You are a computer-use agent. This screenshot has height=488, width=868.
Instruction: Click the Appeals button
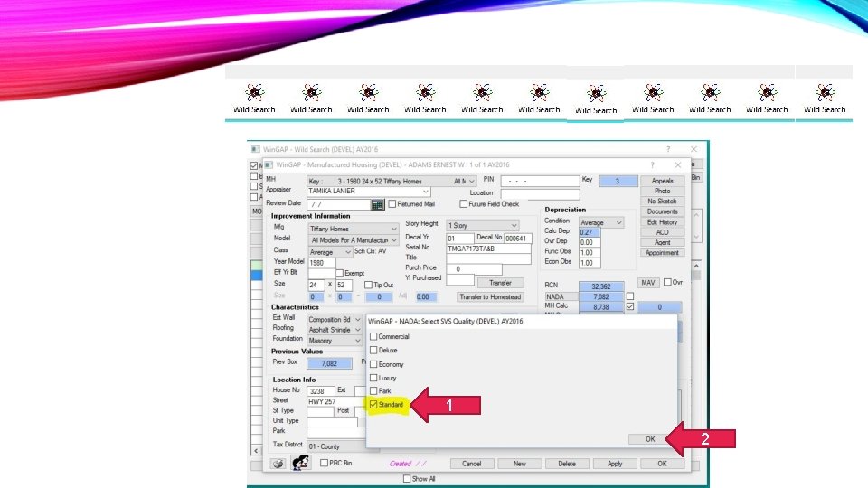pos(662,181)
